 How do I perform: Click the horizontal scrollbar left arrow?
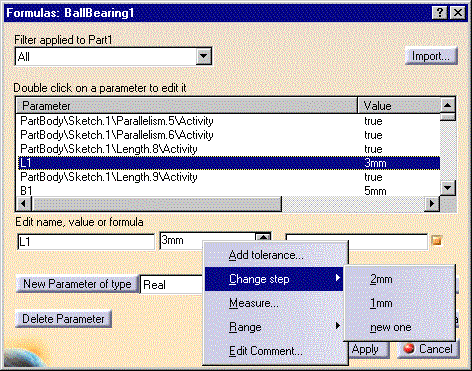pyautogui.click(x=24, y=203)
